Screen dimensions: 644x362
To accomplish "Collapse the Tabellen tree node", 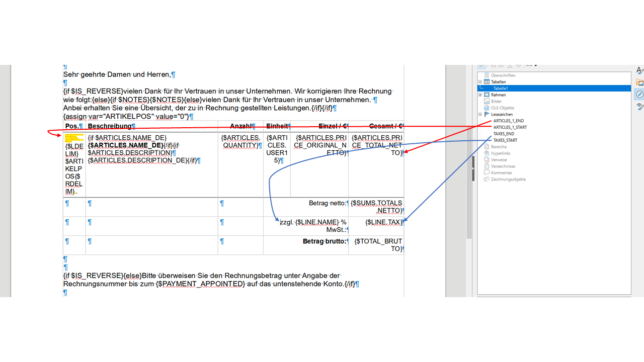I will tap(480, 82).
